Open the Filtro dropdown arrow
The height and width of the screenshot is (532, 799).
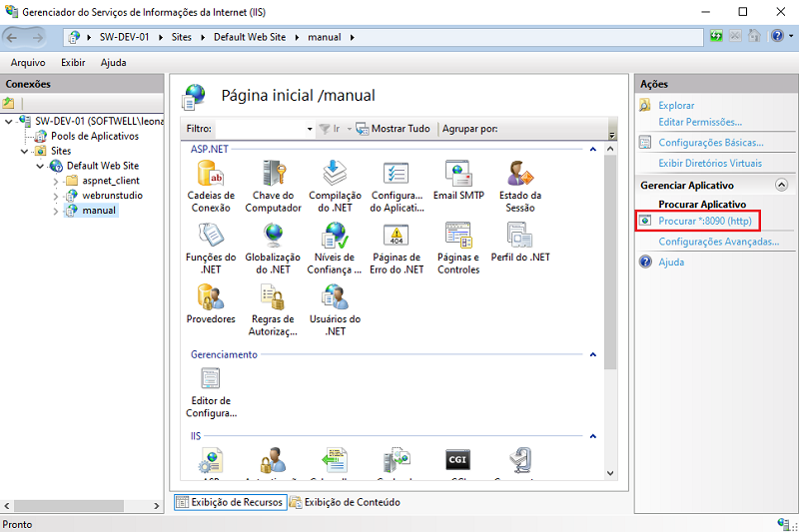(310, 129)
